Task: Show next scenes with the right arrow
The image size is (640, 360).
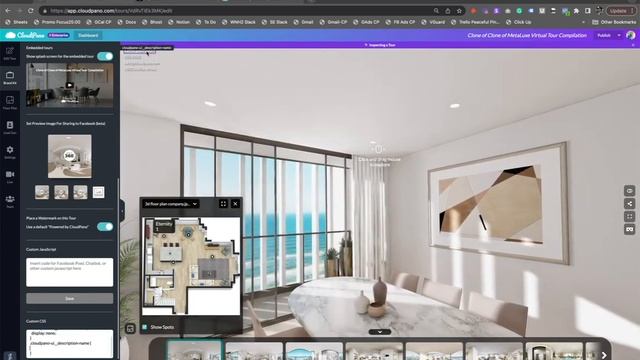Action: (x=604, y=356)
